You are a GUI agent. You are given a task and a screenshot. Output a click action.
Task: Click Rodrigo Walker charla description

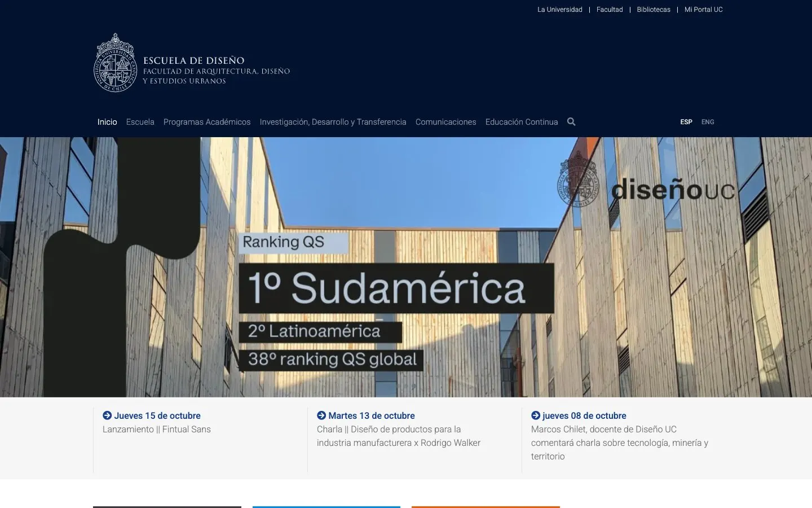click(x=399, y=436)
